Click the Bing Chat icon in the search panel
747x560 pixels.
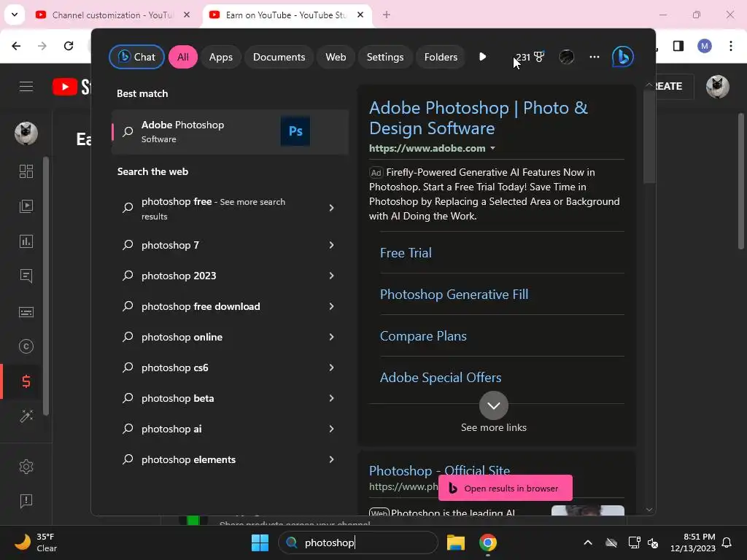622,57
